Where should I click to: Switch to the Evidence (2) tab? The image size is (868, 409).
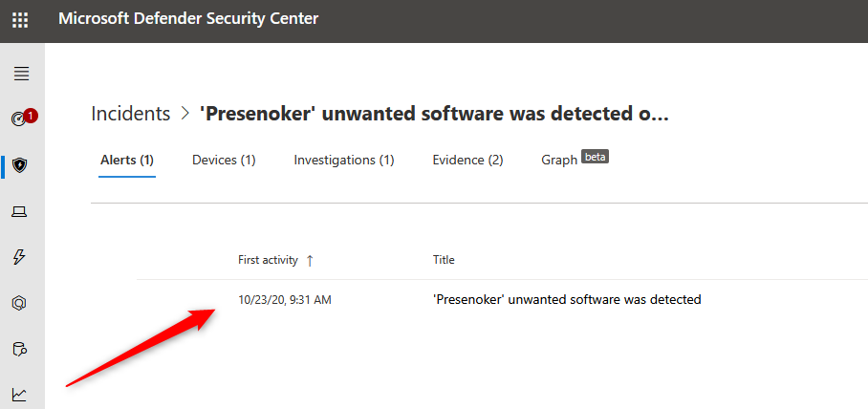point(467,160)
